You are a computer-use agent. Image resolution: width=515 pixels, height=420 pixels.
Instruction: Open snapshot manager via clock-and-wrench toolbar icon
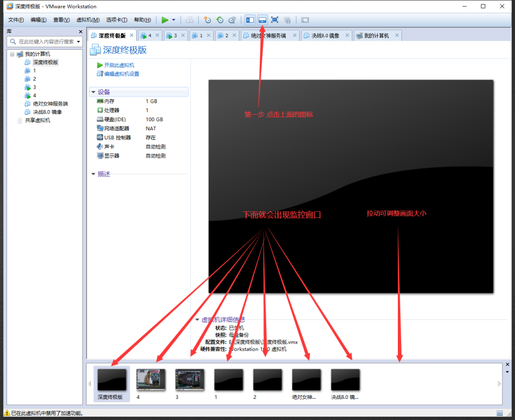click(232, 20)
